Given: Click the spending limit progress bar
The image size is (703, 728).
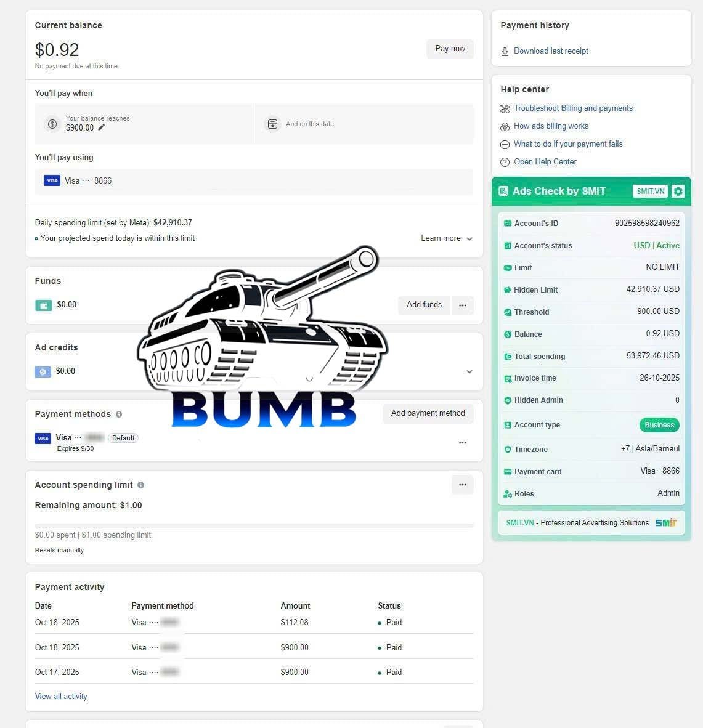Looking at the screenshot, I should (x=254, y=525).
